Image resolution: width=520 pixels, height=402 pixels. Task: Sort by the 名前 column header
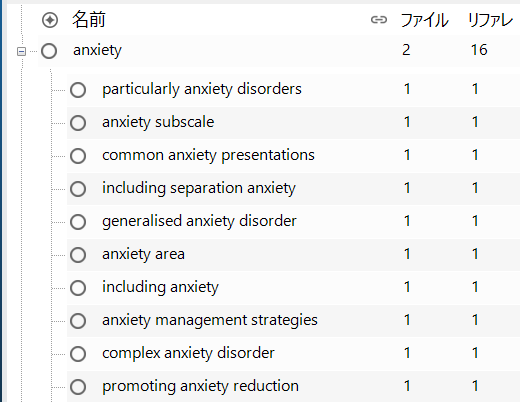click(89, 19)
